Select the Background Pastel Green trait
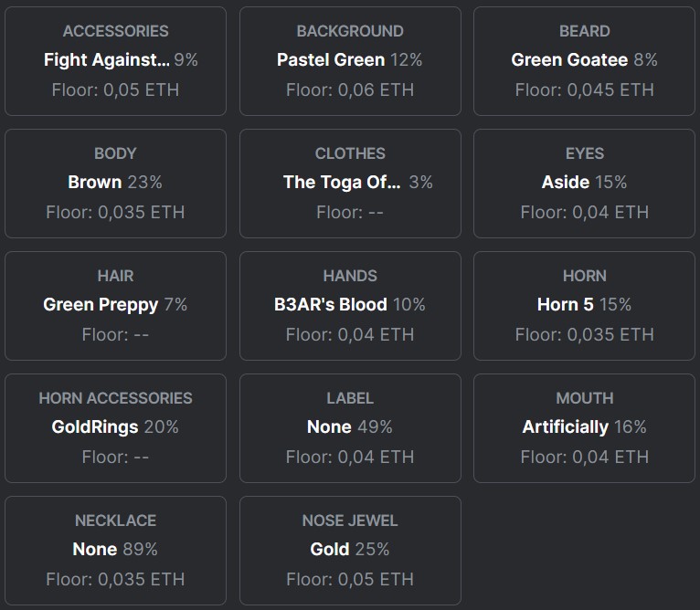Viewport: 700px width, 610px height. (x=350, y=61)
